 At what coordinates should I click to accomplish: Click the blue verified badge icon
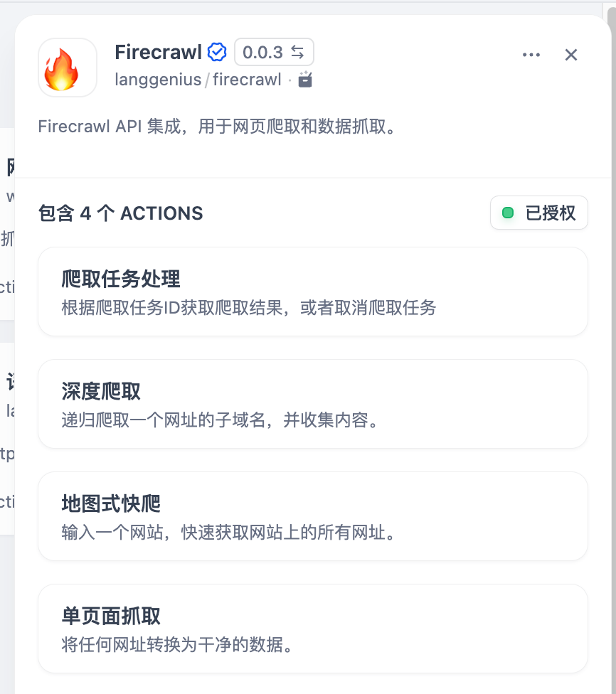click(x=217, y=52)
